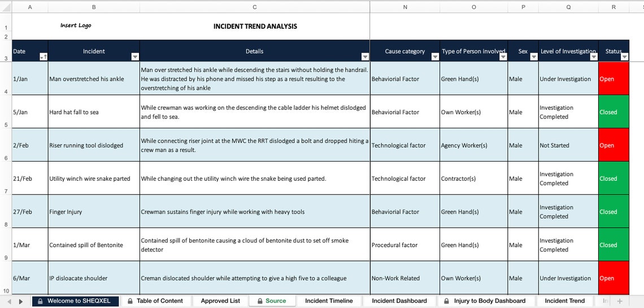Select red Open status for 6/Mar
This screenshot has width=644, height=308.
point(613,278)
